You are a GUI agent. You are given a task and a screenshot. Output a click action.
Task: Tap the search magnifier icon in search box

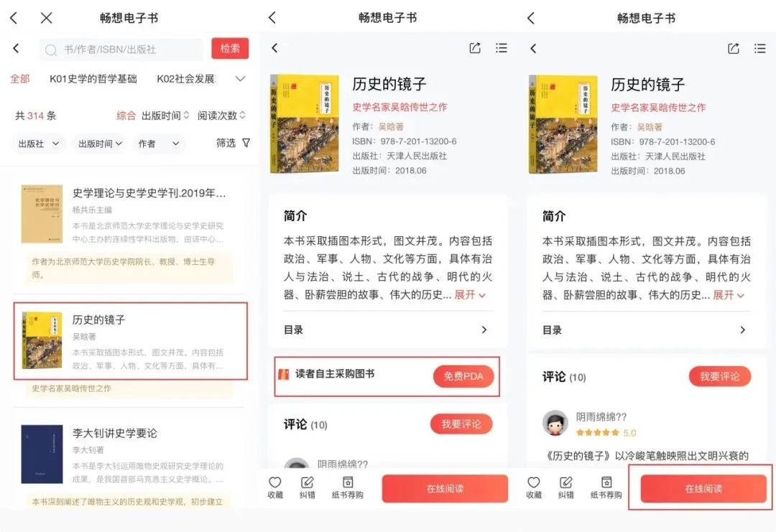[x=50, y=50]
